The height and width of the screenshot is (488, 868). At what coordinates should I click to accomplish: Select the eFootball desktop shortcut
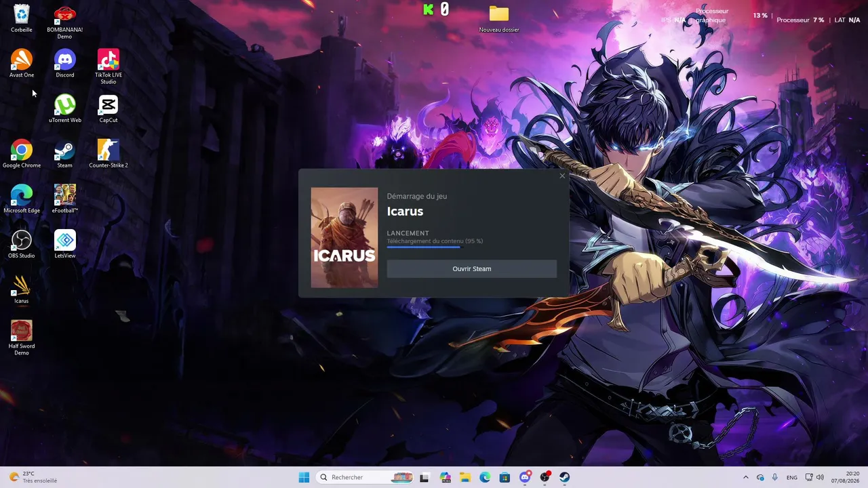coord(65,199)
